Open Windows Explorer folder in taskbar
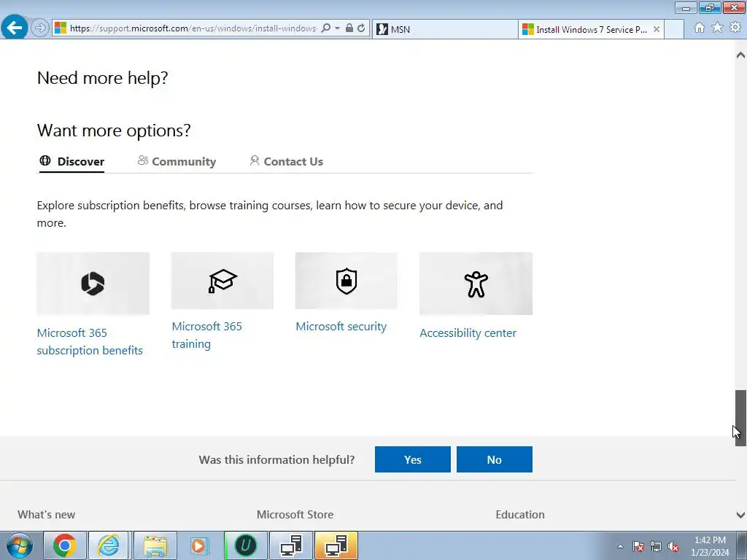747x560 pixels. click(155, 545)
